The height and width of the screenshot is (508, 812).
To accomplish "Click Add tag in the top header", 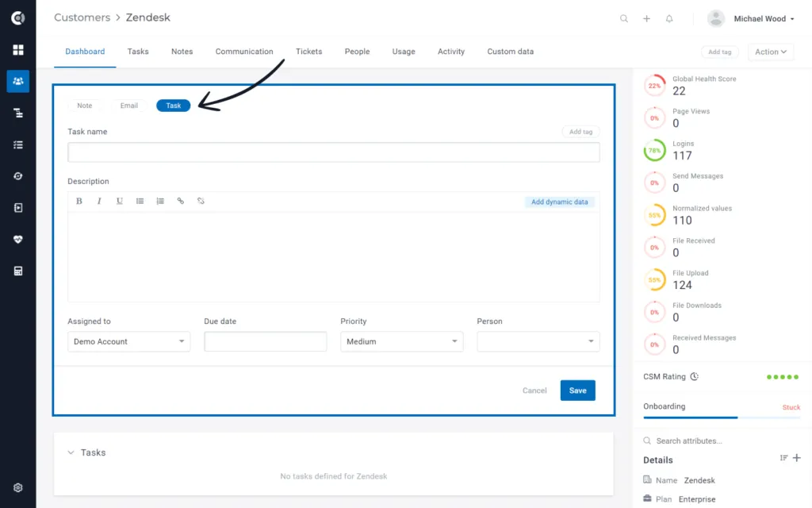I will [x=720, y=52].
